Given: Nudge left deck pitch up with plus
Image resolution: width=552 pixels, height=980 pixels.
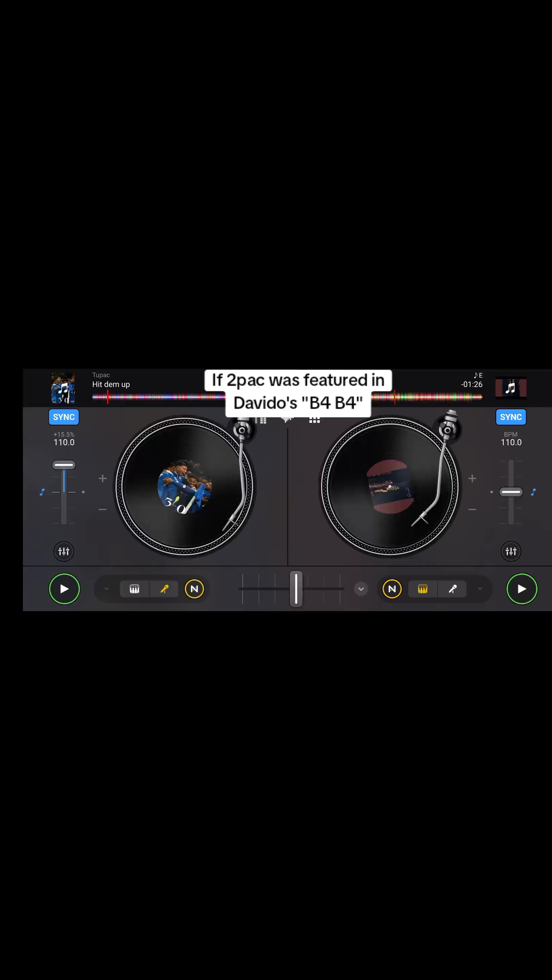Looking at the screenshot, I should (103, 478).
